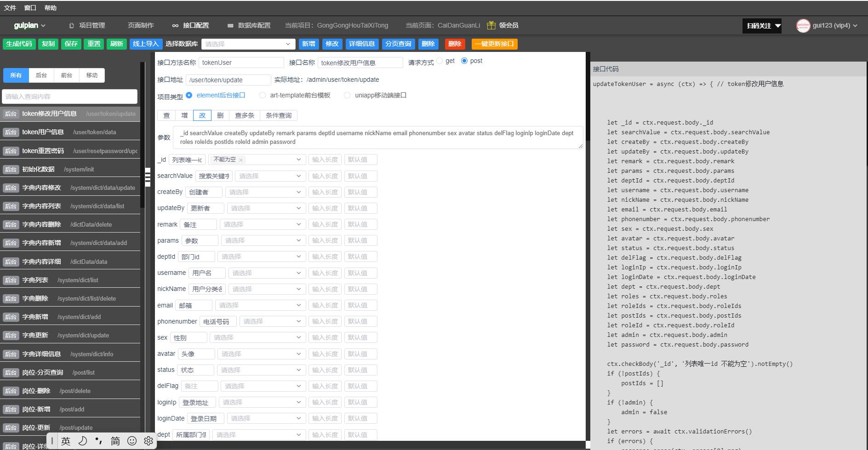The height and width of the screenshot is (450, 868).
Task: Open the IME toolbar settings gear
Action: 148,441
